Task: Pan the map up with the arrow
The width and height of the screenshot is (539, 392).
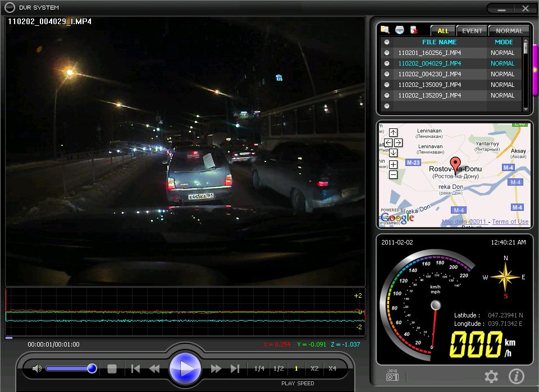Action: [393, 132]
